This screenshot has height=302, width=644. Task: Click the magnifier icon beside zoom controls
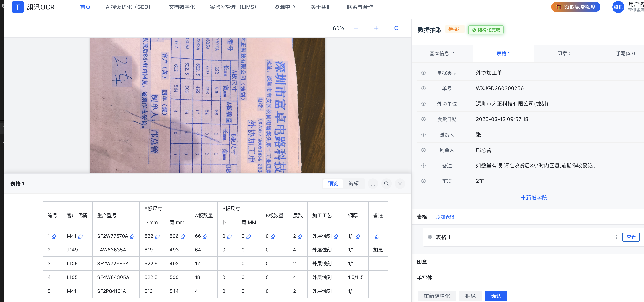396,28
